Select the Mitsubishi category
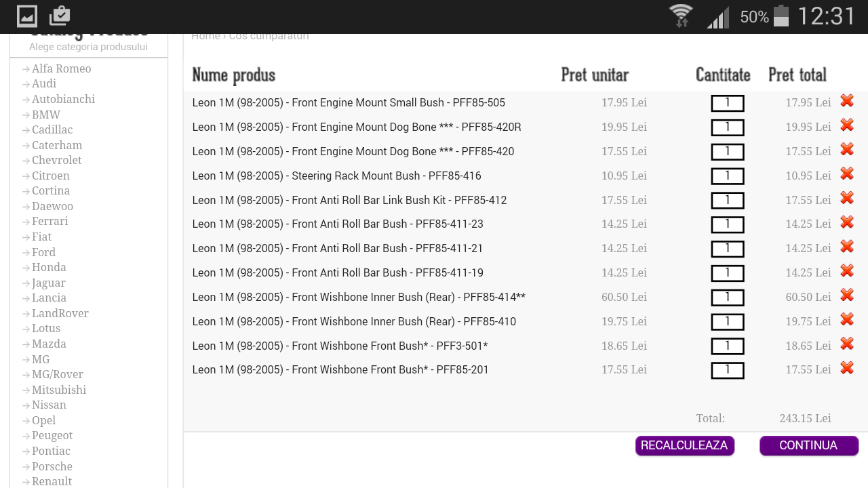This screenshot has height=488, width=868. [59, 390]
